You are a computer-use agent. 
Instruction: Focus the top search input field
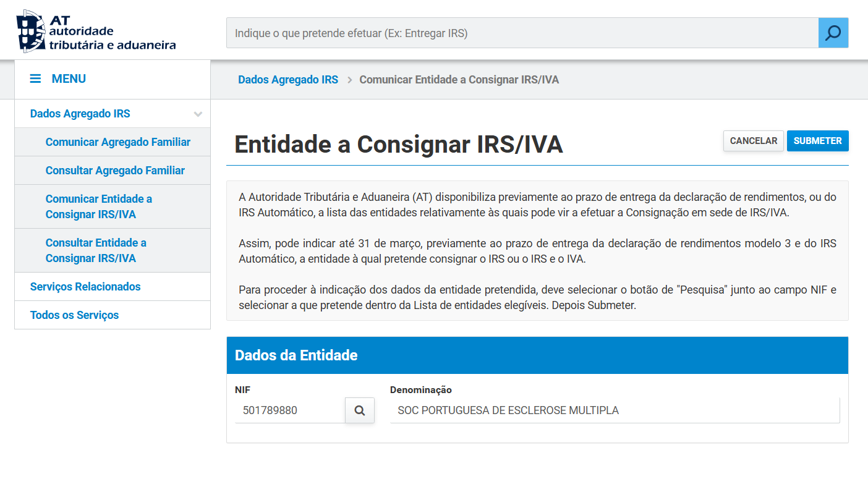point(522,33)
